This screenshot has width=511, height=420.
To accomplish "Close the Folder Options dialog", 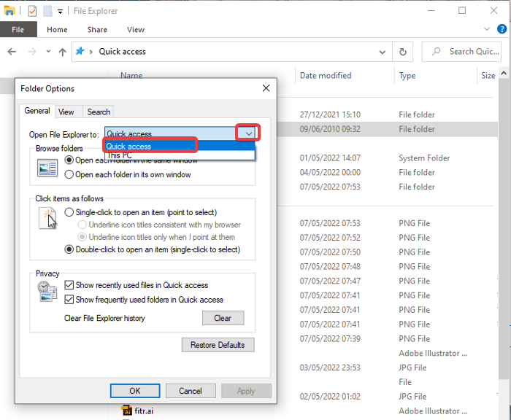I will (x=266, y=88).
